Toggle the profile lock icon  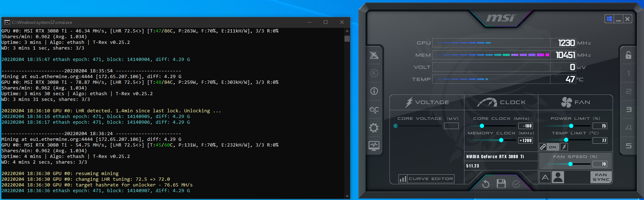[628, 55]
